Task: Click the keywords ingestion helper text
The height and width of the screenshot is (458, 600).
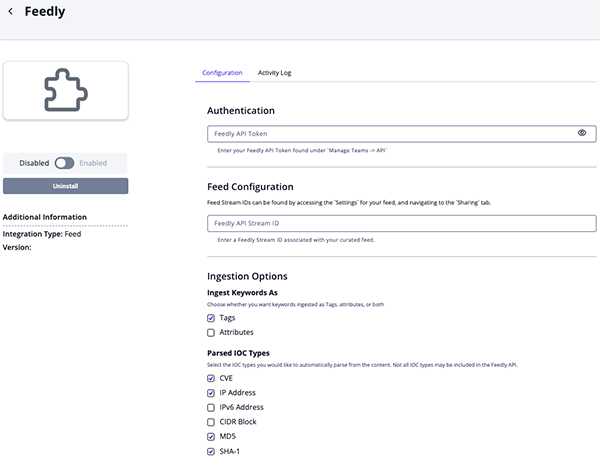Action: [x=295, y=305]
